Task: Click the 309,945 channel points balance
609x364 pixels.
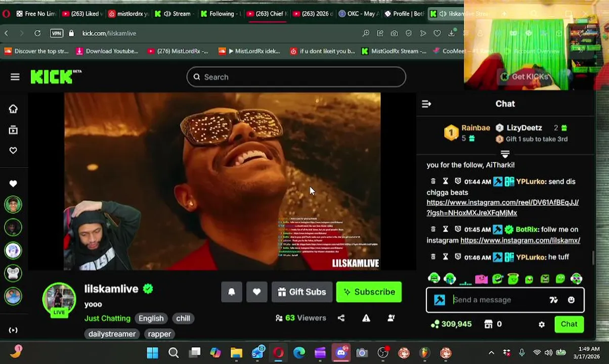Action: coord(451,324)
